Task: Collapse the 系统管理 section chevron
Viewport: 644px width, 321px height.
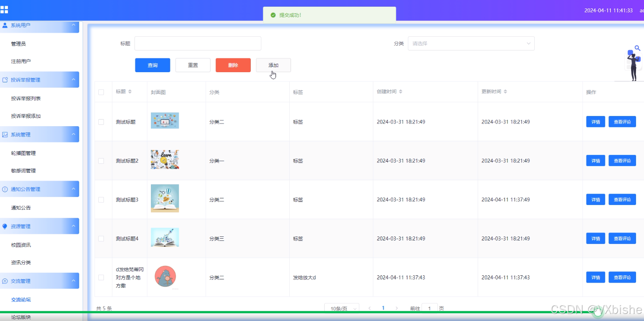Action: (74, 135)
